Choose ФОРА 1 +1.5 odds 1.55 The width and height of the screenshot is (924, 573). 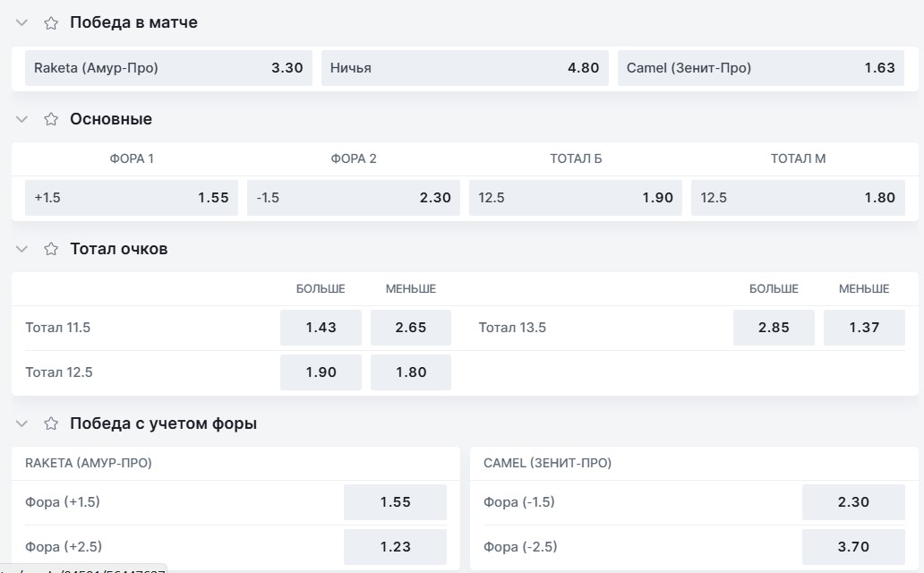132,198
